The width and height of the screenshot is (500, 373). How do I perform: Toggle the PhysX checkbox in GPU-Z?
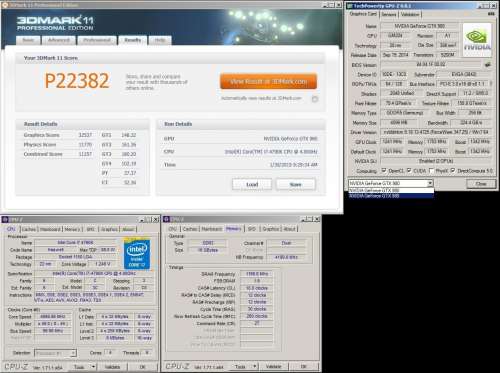[x=431, y=171]
